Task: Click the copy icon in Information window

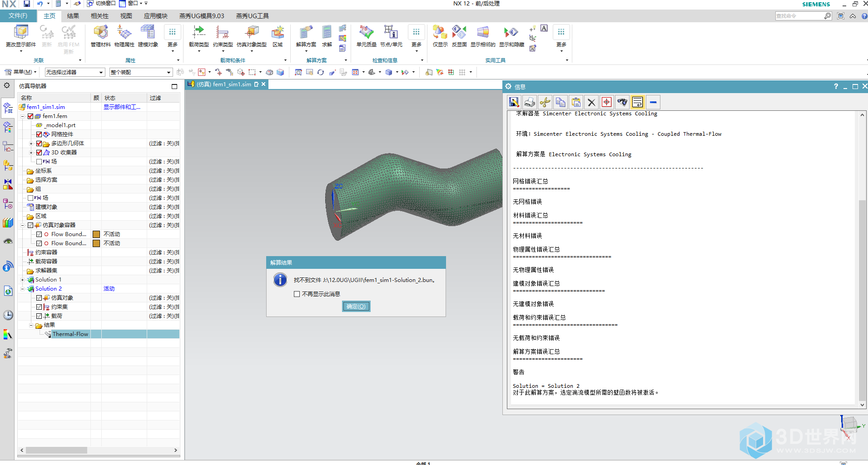Action: 560,102
